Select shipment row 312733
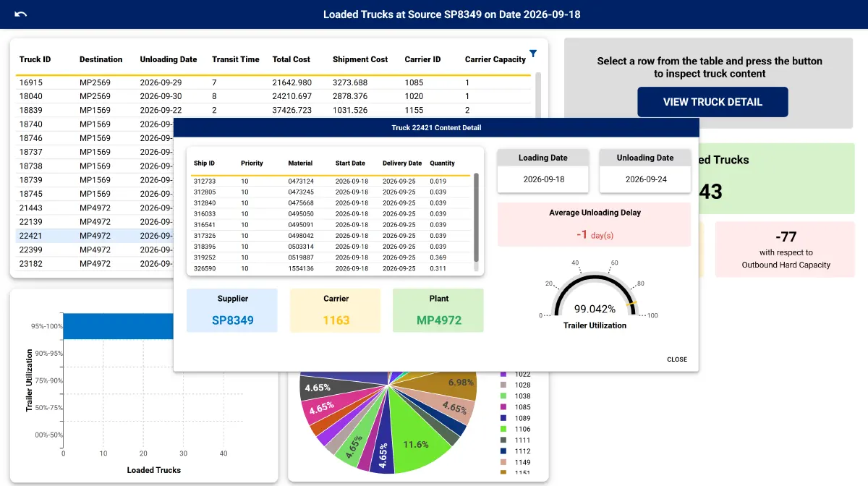The image size is (868, 486). pyautogui.click(x=331, y=181)
